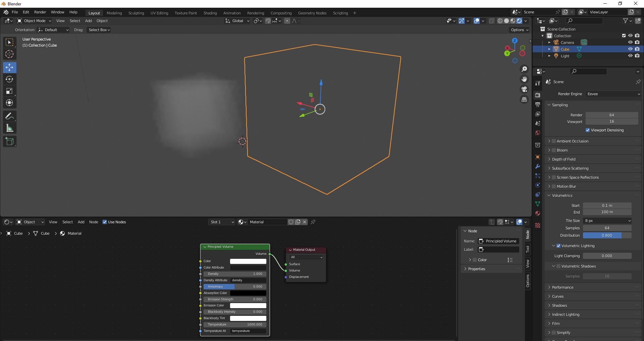The width and height of the screenshot is (644, 341).
Task: Open the Render menu
Action: pyautogui.click(x=40, y=12)
